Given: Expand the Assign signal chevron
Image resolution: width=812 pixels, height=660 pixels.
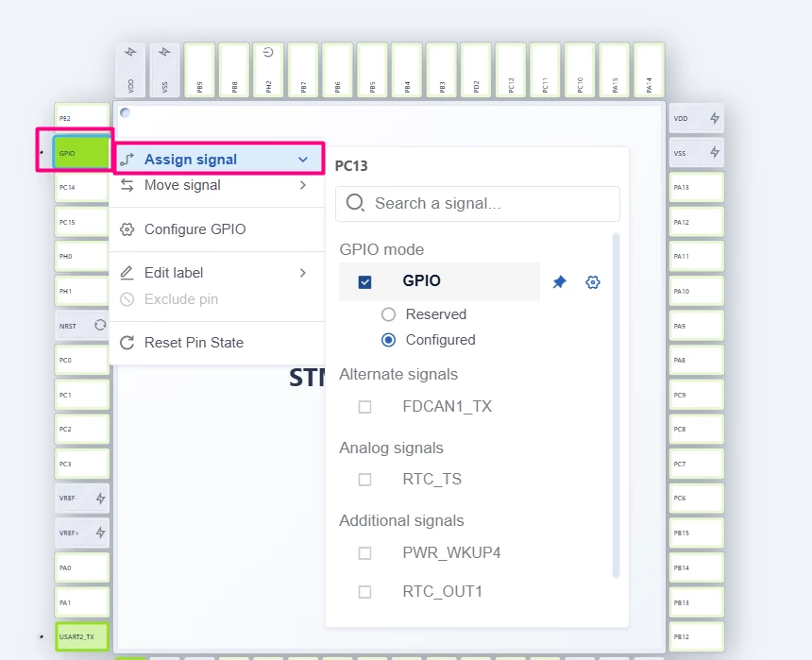Looking at the screenshot, I should (x=303, y=160).
